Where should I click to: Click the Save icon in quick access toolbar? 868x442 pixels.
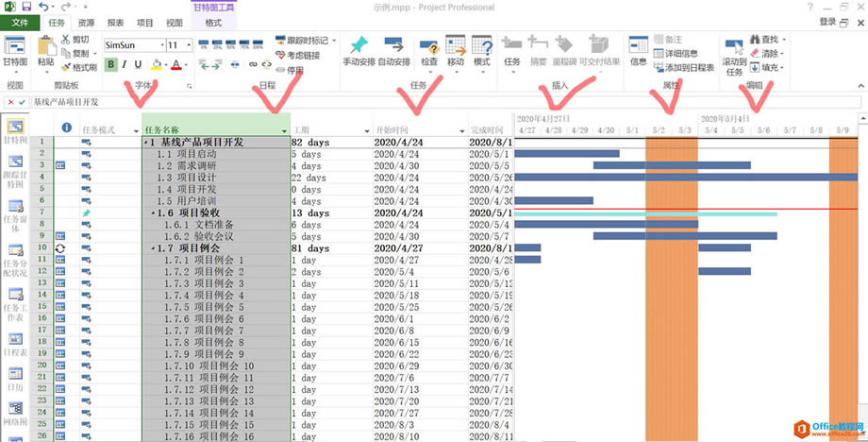25,7
